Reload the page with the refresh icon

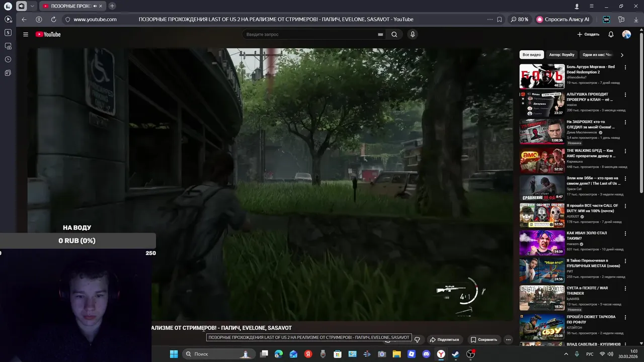coord(53,19)
